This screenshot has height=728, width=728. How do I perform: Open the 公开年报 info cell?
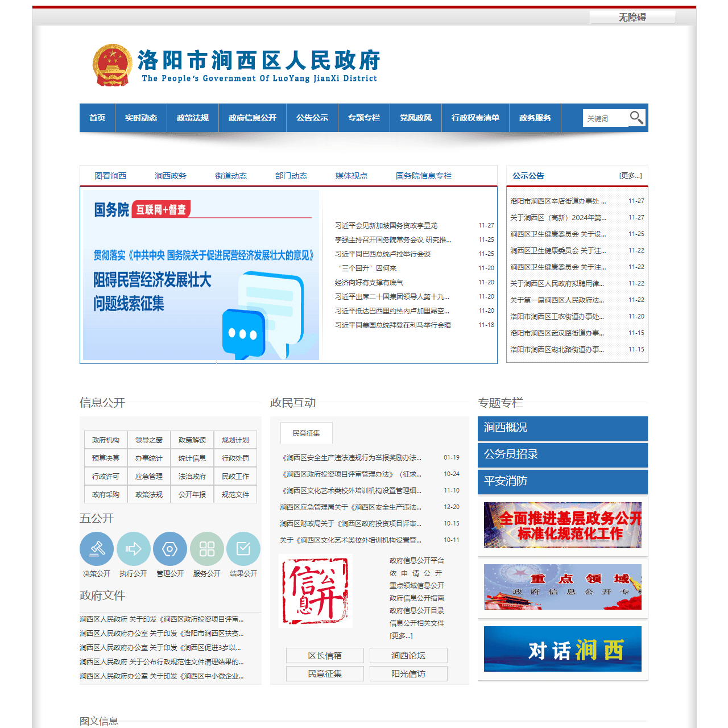point(192,495)
